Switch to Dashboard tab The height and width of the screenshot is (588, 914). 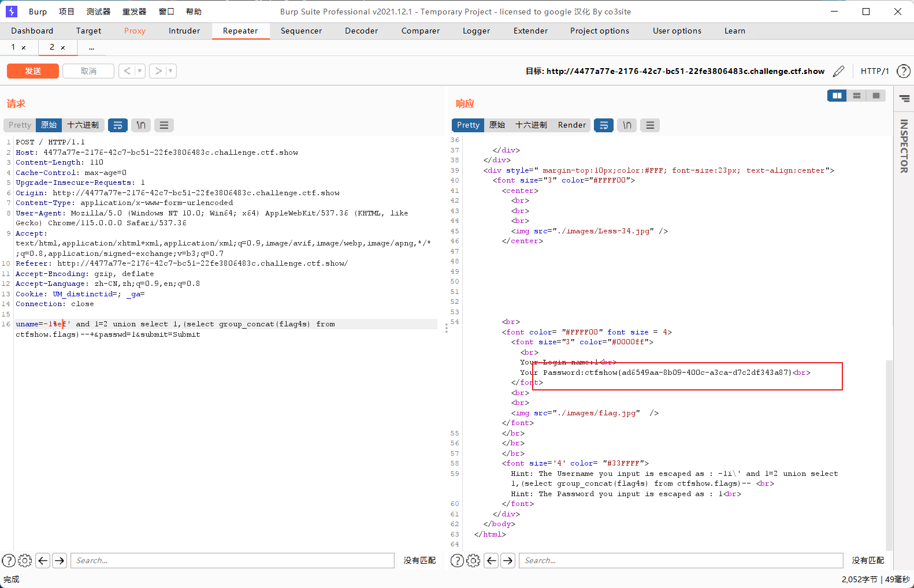click(32, 31)
